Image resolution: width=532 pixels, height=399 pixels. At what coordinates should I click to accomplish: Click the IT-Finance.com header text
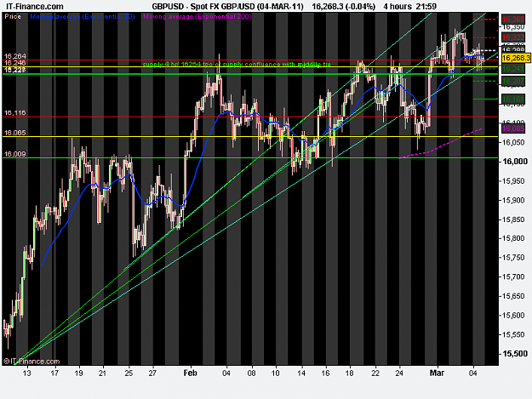tap(35, 7)
